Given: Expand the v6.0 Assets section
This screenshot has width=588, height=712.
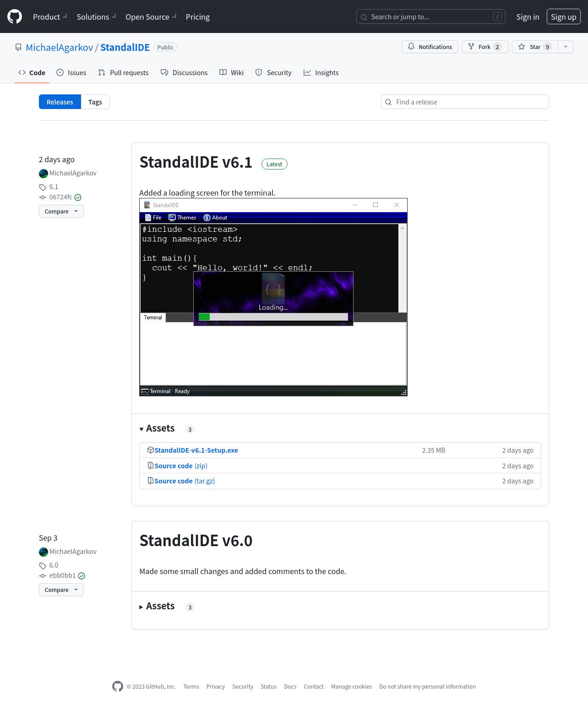Looking at the screenshot, I should (157, 606).
